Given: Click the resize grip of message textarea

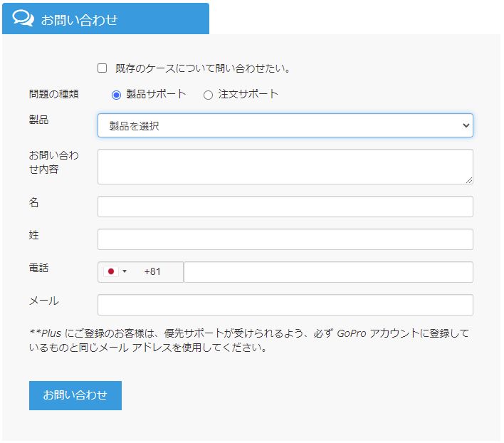Looking at the screenshot, I should [x=469, y=180].
